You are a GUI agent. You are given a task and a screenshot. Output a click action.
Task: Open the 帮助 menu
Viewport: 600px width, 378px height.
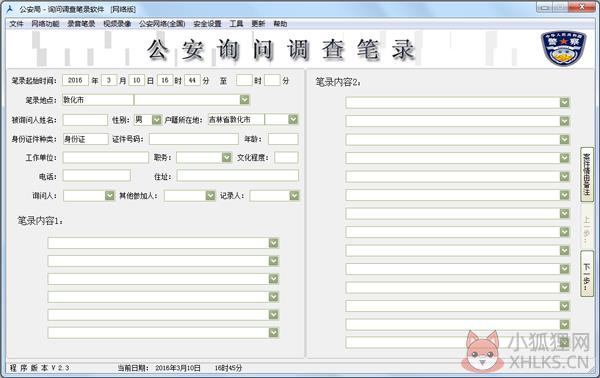point(280,24)
